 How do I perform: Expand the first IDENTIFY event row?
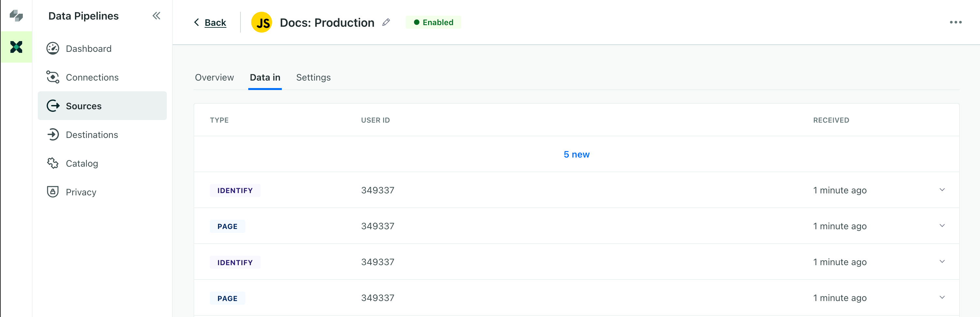(942, 190)
